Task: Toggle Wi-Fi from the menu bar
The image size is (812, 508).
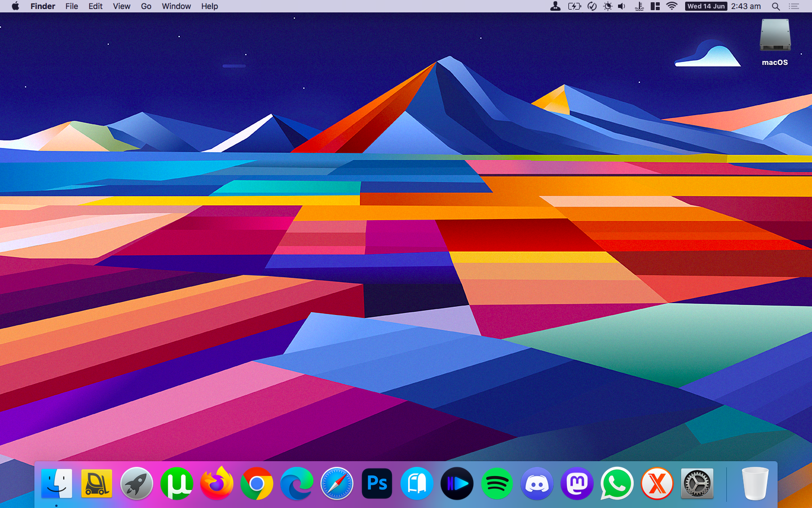Action: pos(671,6)
